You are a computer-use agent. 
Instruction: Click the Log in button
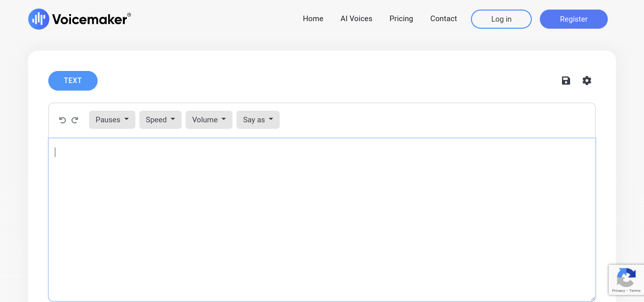(501, 19)
